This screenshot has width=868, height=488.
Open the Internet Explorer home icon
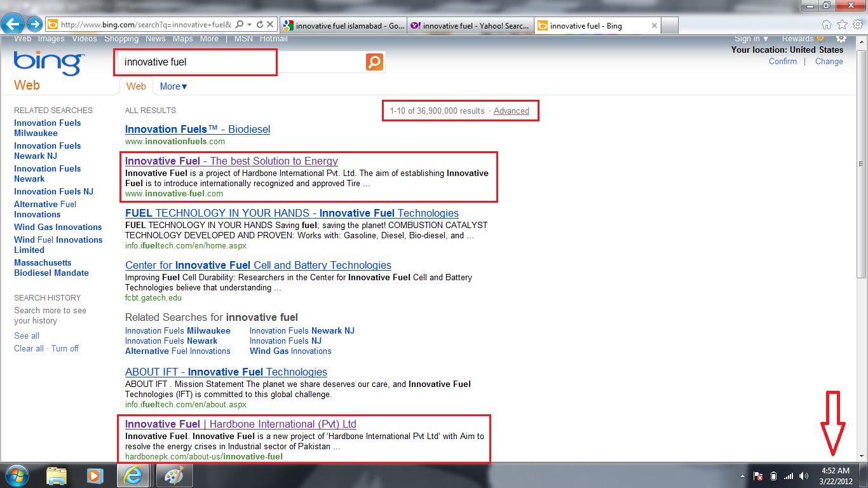coord(827,25)
